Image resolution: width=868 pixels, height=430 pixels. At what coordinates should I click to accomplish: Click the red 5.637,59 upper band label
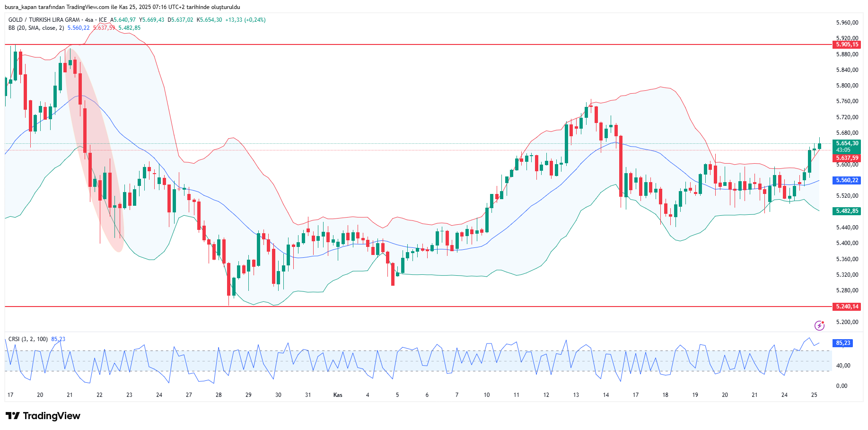[x=847, y=158]
